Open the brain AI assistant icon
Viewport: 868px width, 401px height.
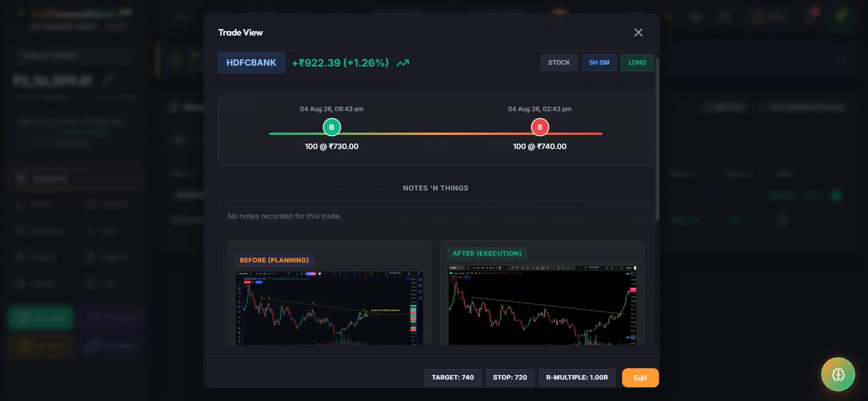(838, 374)
